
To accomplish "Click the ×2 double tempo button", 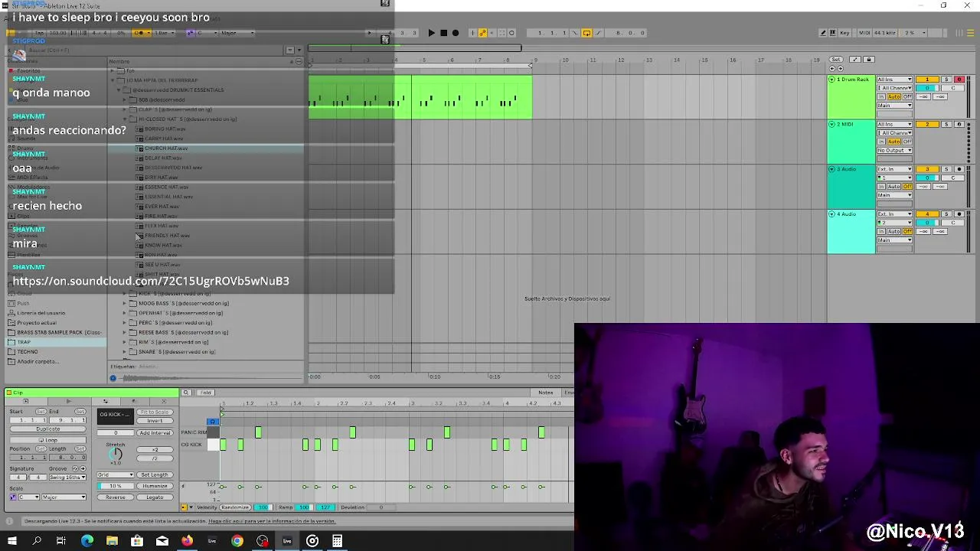I will pyautogui.click(x=155, y=450).
